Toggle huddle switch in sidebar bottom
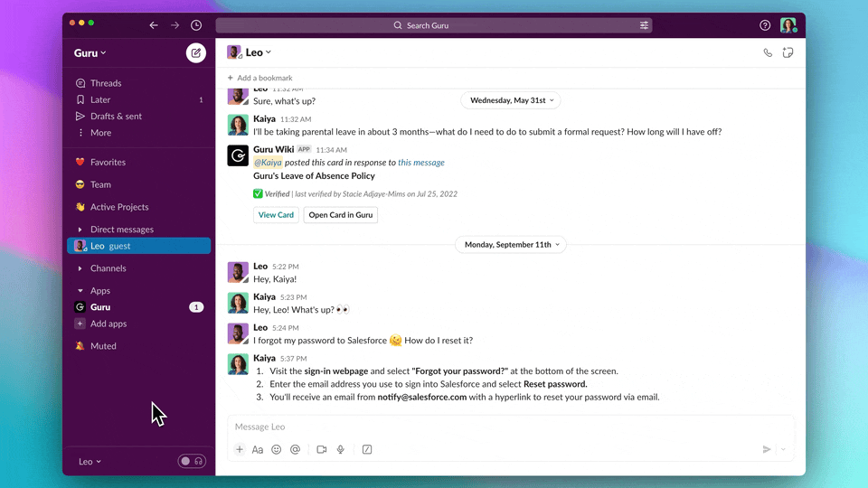 pyautogui.click(x=192, y=461)
